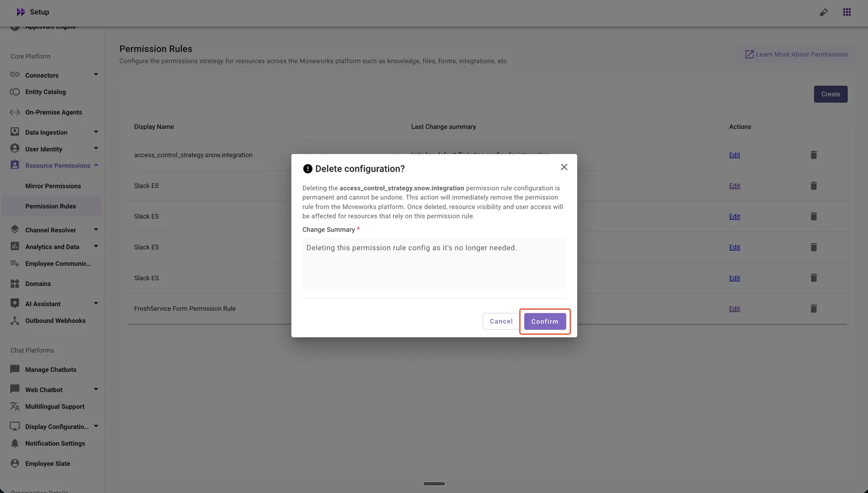Select Permission Rules sidebar item
This screenshot has height=493, width=868.
(50, 206)
